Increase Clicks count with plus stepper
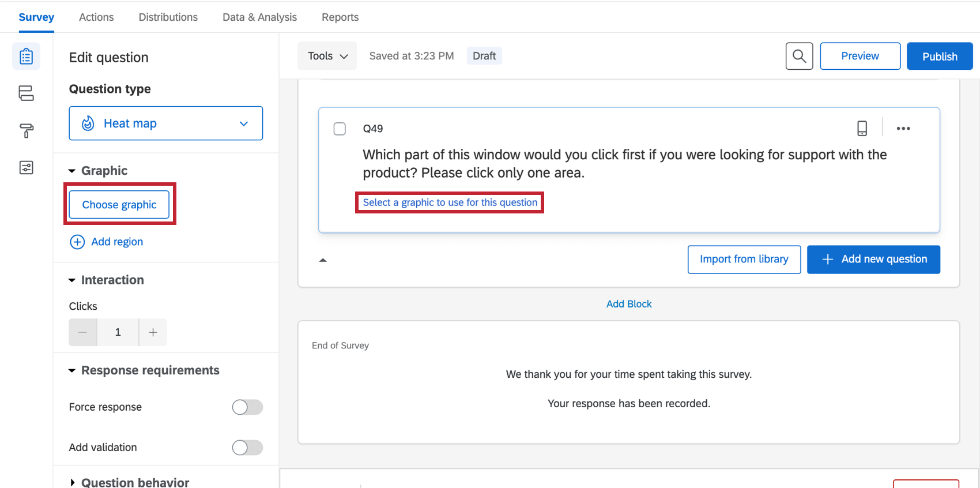980x488 pixels. [153, 332]
